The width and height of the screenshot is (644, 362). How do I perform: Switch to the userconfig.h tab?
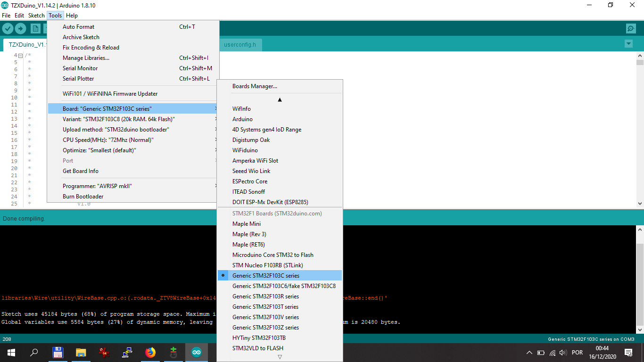pyautogui.click(x=240, y=45)
